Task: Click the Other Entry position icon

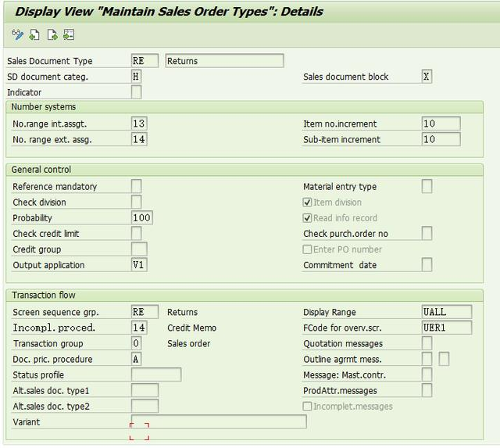Action: point(69,34)
